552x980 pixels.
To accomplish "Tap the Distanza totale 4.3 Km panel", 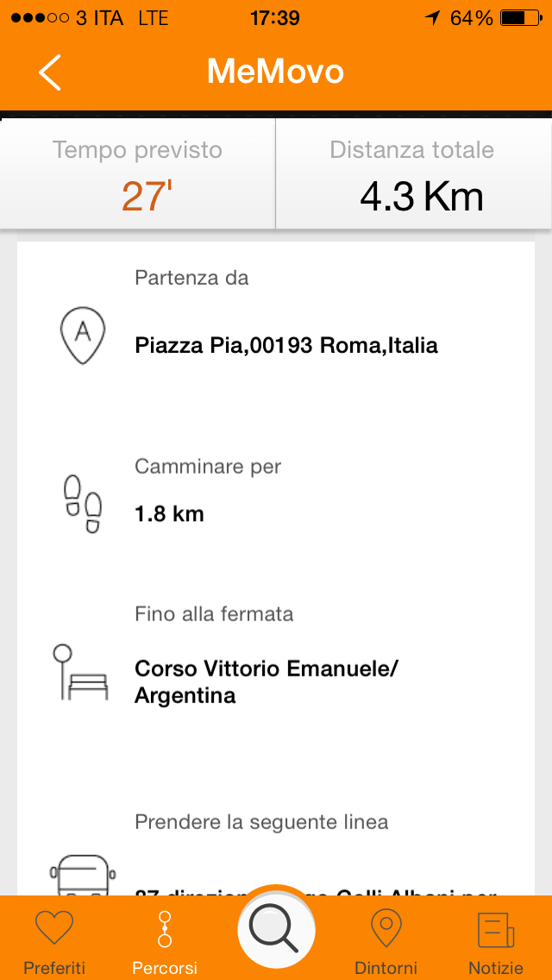I will (x=412, y=175).
